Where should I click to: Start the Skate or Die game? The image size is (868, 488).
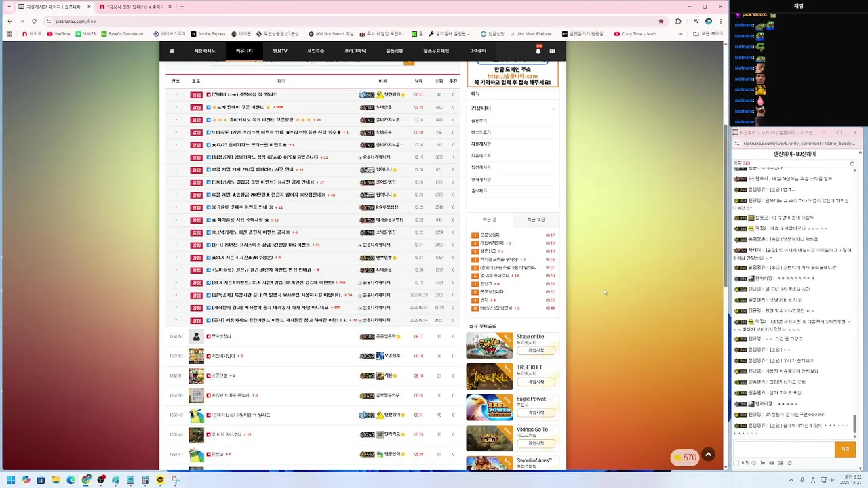click(536, 350)
